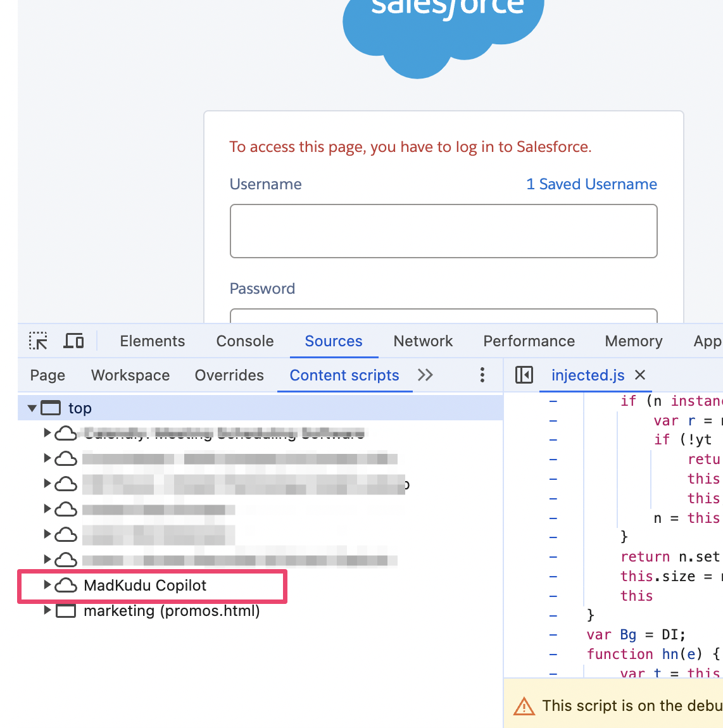Screen dimensions: 723x728
Task: Open the navigator three-dot options menu
Action: click(482, 375)
